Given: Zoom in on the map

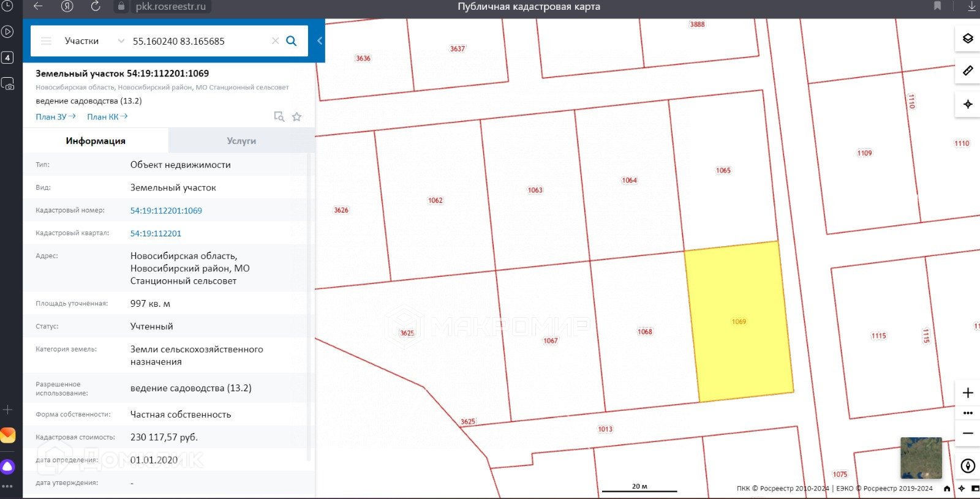Looking at the screenshot, I should click(x=968, y=393).
